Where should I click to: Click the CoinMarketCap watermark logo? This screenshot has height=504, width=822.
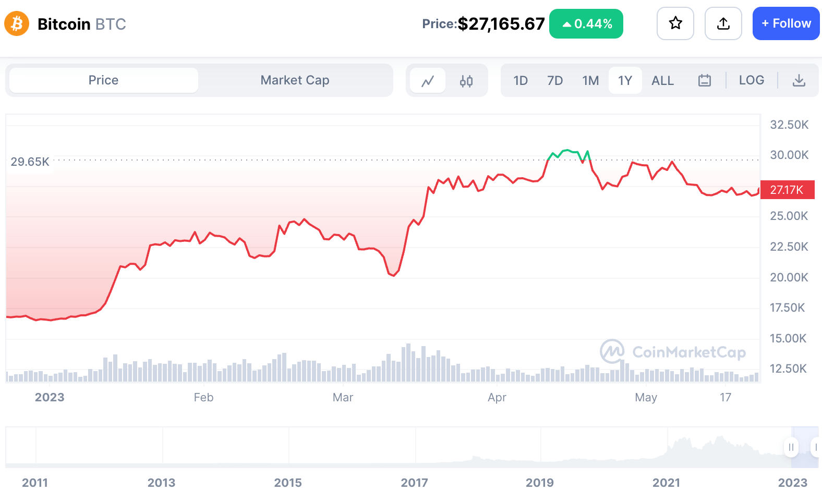point(673,352)
